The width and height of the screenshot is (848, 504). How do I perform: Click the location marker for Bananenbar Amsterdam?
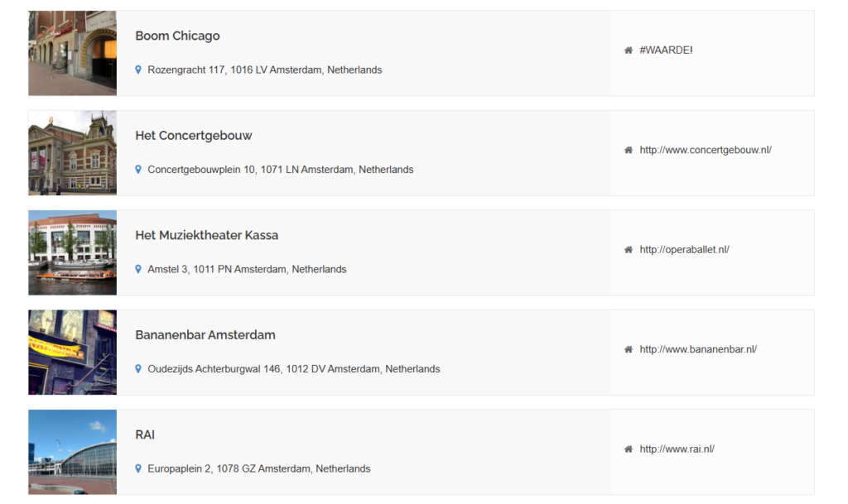point(138,369)
